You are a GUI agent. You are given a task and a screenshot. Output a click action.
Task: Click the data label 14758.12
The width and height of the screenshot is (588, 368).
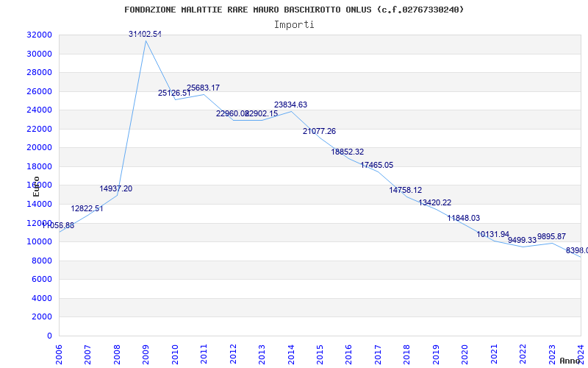[x=406, y=191]
